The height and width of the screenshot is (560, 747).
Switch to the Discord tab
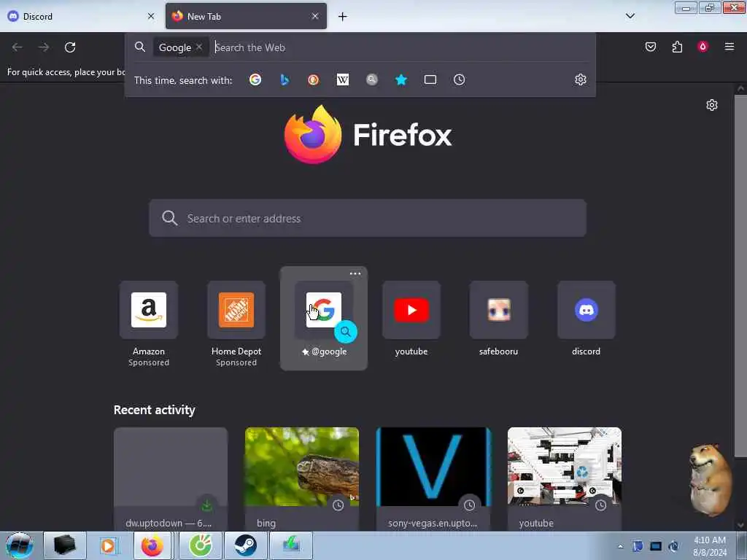tap(82, 16)
